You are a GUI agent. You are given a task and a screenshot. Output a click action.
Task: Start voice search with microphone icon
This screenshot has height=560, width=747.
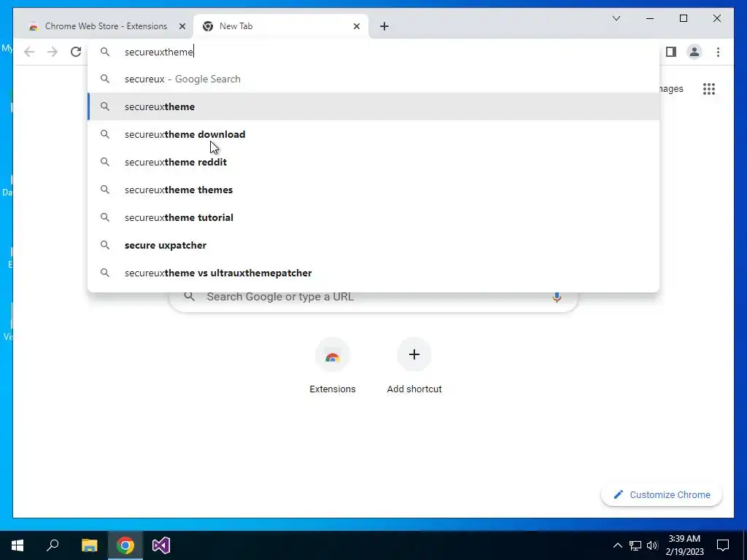click(x=557, y=297)
